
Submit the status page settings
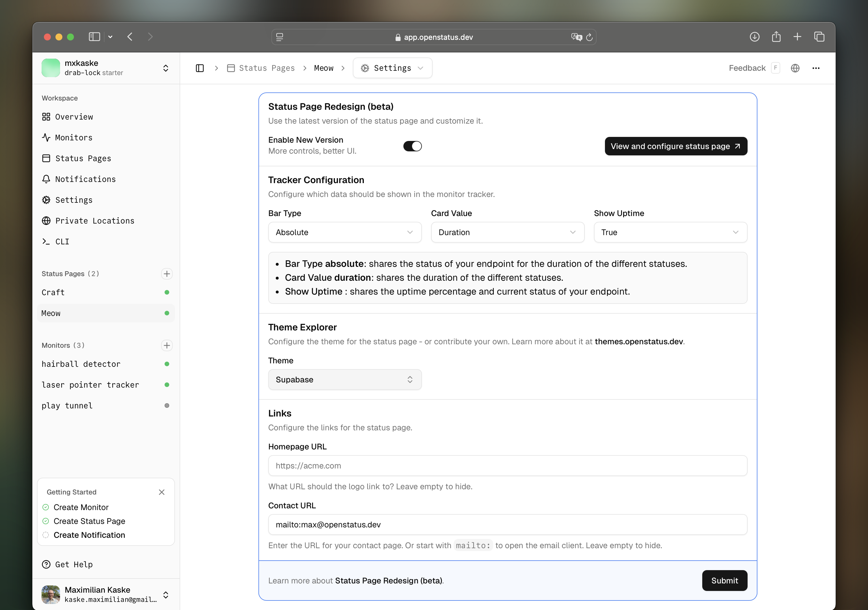[724, 581]
